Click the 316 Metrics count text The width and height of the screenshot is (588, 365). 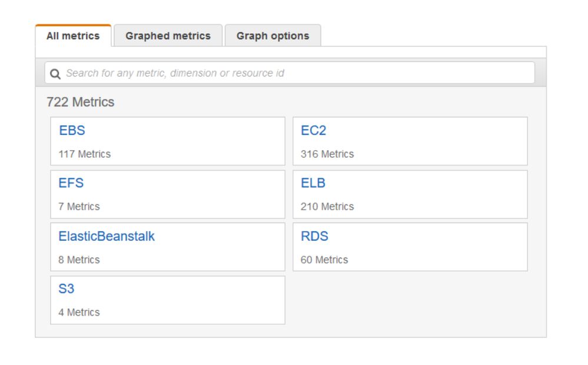[x=327, y=154]
